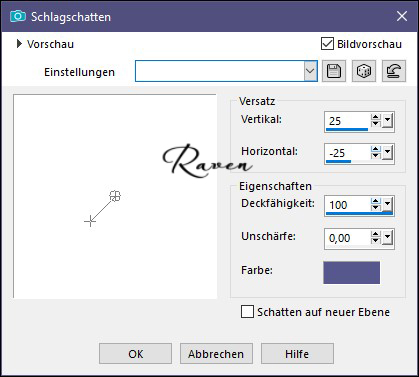The height and width of the screenshot is (377, 419).
Task: Open the Horizontal slider dropdown arrow
Action: coord(387,153)
